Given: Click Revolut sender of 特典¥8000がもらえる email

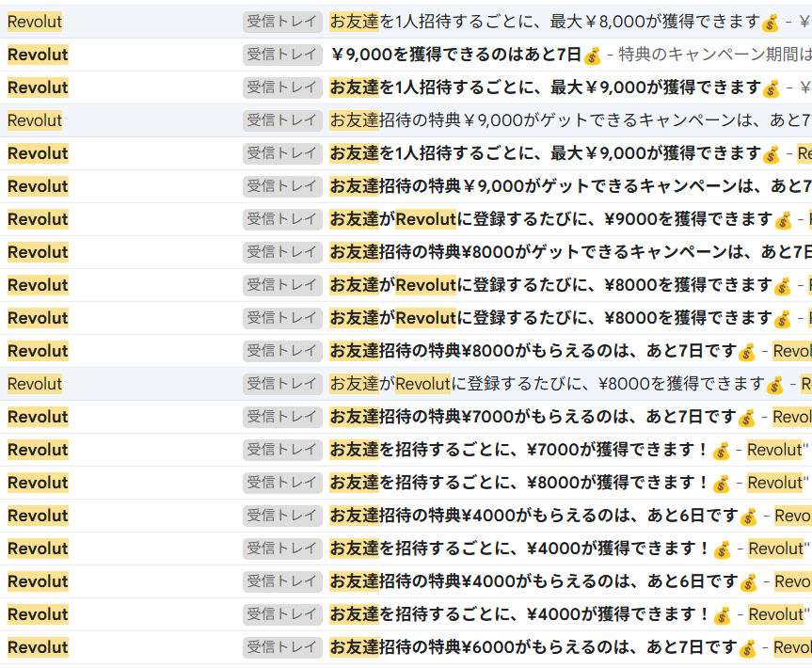Looking at the screenshot, I should [x=38, y=351].
